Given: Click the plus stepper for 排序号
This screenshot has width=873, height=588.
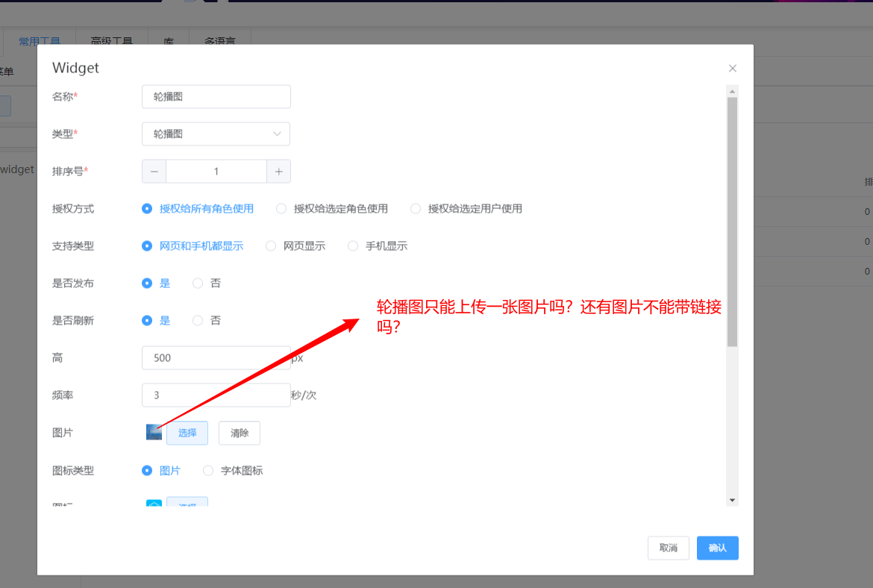Looking at the screenshot, I should 278,172.
